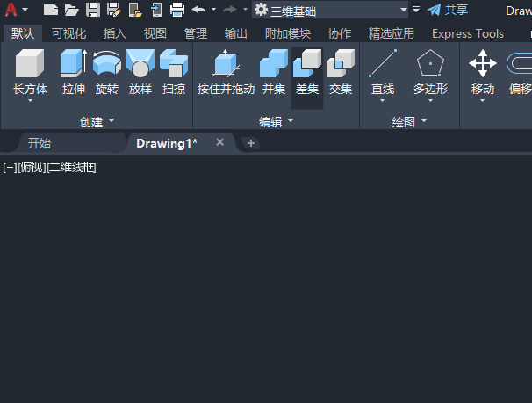The height and width of the screenshot is (403, 532).
Task: Select the 直线 (Line) tool
Action: pyautogui.click(x=383, y=72)
